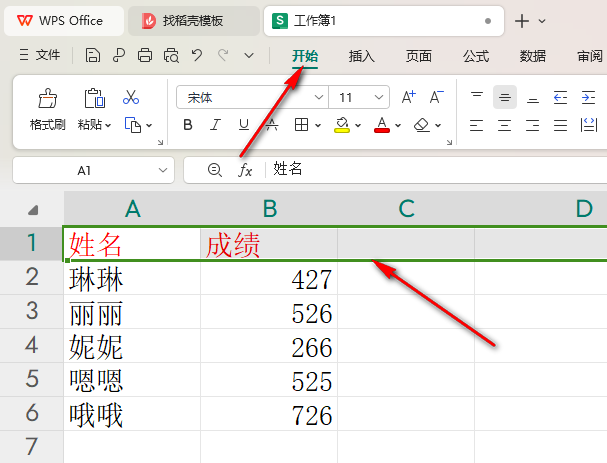Screen dimensions: 607x463
Task: Expand the Copy options arrow
Action: click(x=149, y=125)
